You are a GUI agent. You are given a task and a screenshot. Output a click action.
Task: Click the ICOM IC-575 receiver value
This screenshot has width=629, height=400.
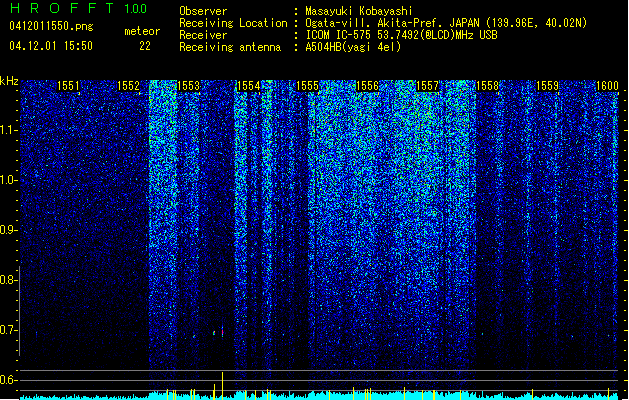pos(401,35)
